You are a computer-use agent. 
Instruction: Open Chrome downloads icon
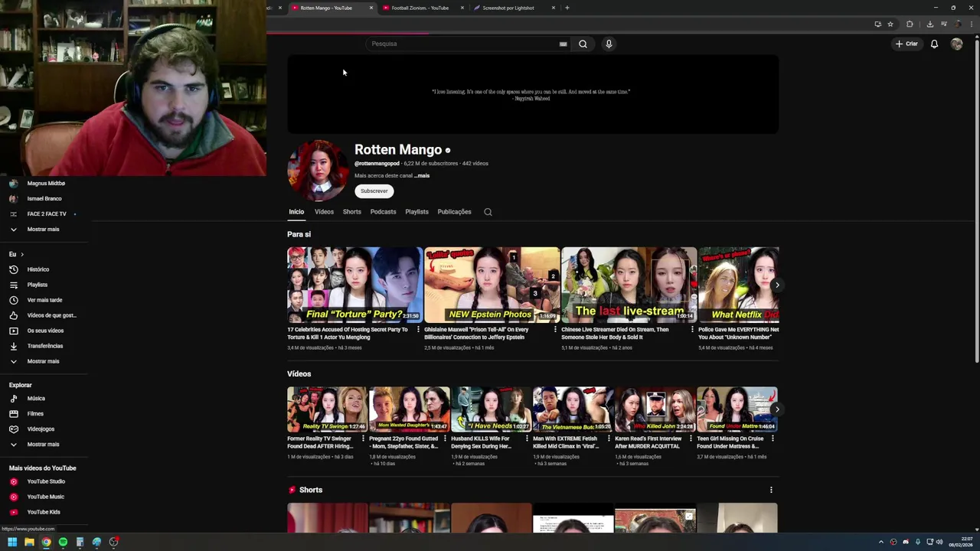pos(930,24)
